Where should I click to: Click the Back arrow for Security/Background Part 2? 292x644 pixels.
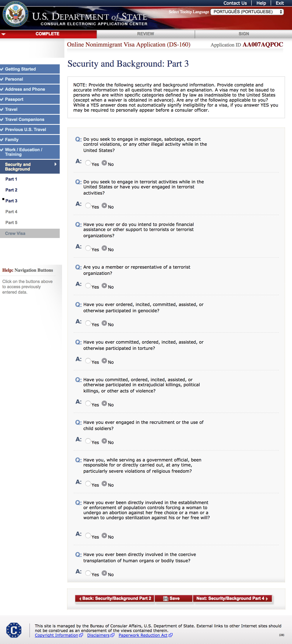pyautogui.click(x=80, y=598)
